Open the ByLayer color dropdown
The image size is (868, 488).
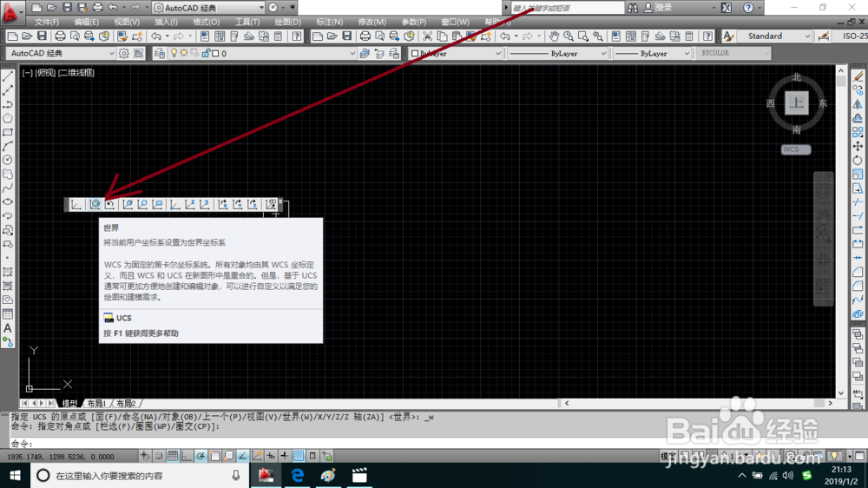click(x=456, y=53)
